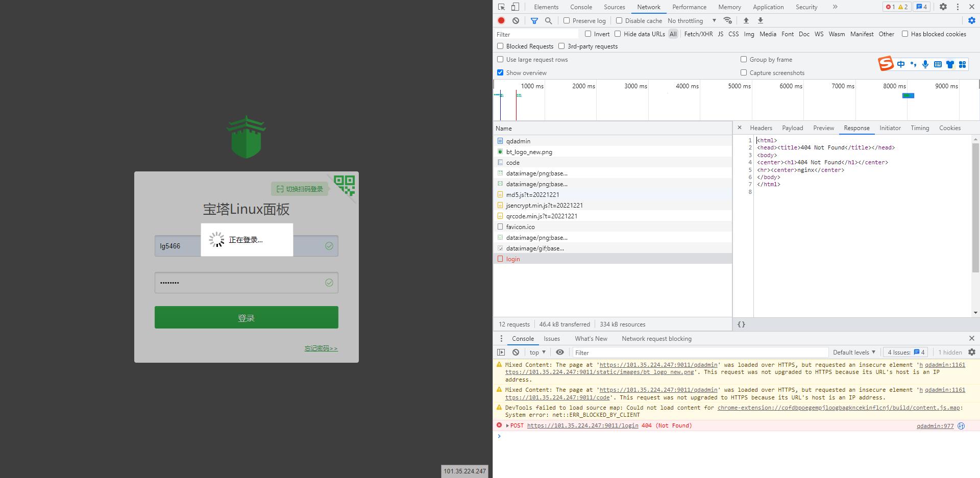Click the blue request bar in timeline overview
Screen dimensions: 980x478
[x=908, y=95]
